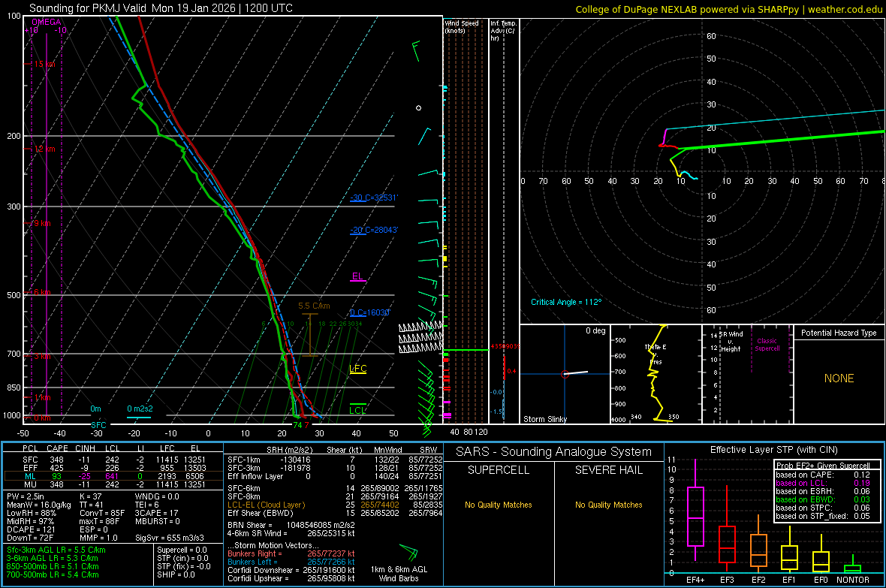The image size is (886, 588).
Task: Click the 'DCAPE = 121' value
Action: pyautogui.click(x=31, y=529)
